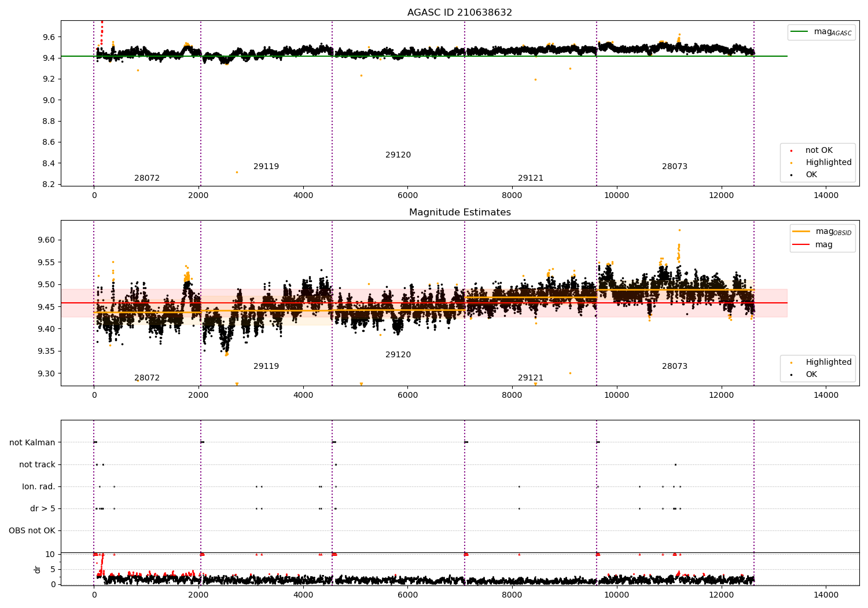
Task: Click the "Magnitude Estimates" plot title
Action: (x=459, y=212)
